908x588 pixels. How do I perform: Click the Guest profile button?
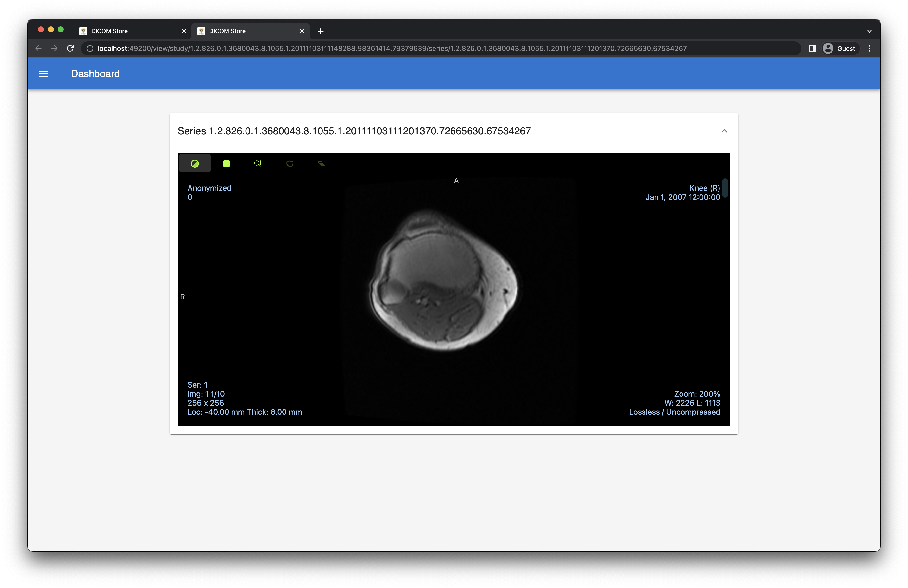839,48
